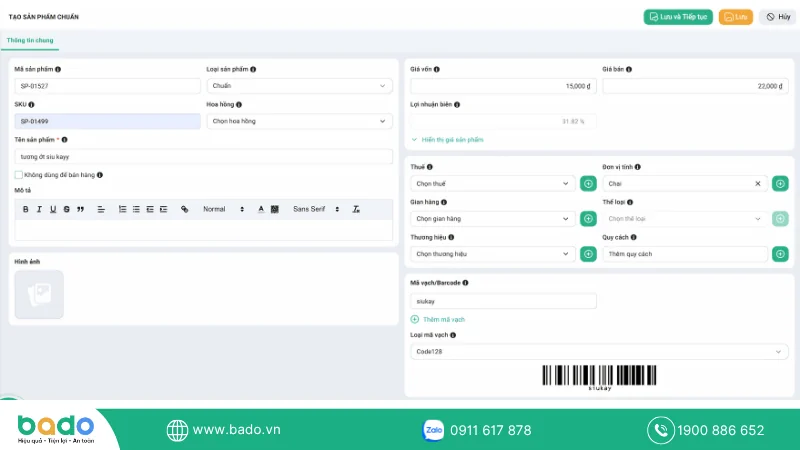This screenshot has height=450, width=800.
Task: Click the orange Lưu button
Action: pos(736,17)
